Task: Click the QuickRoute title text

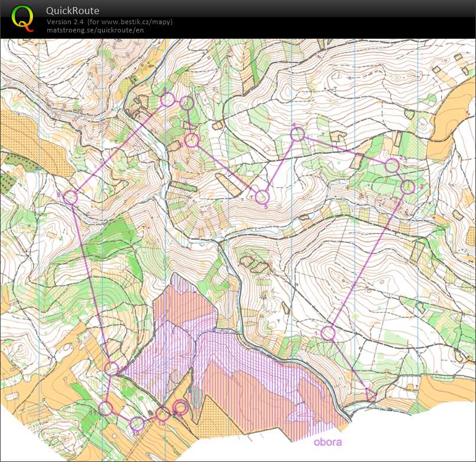Action: 73,11
